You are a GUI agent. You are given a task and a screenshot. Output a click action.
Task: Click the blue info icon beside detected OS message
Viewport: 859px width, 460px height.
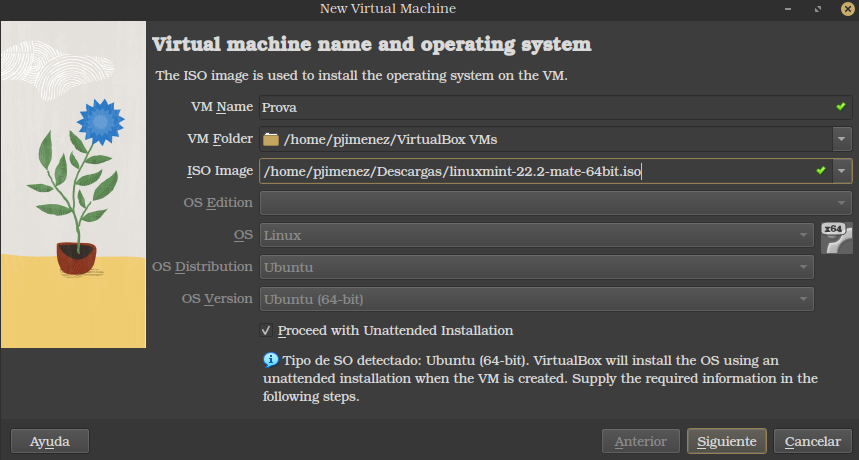pos(270,359)
